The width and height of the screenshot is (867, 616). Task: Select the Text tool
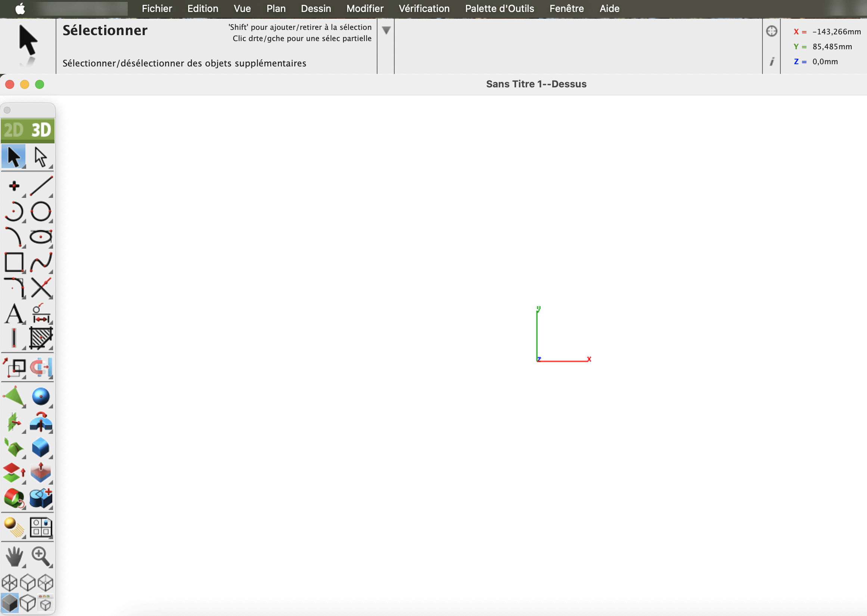[x=14, y=314]
